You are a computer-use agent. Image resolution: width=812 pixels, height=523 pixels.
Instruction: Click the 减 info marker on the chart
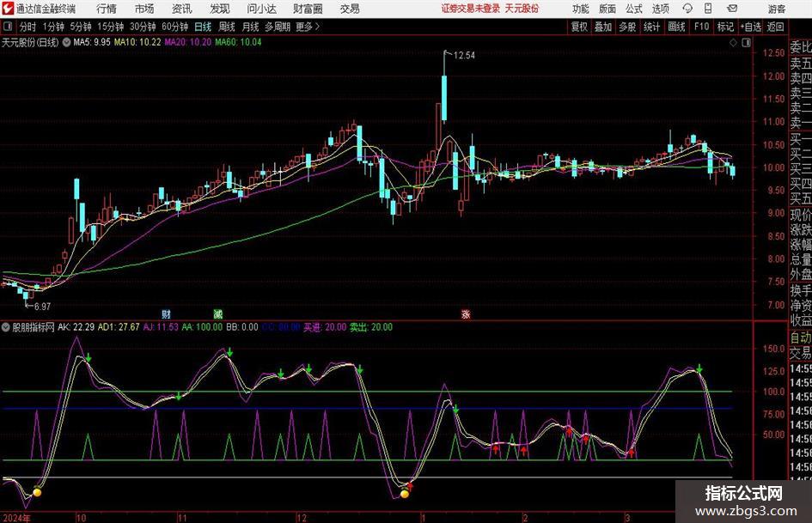218,313
